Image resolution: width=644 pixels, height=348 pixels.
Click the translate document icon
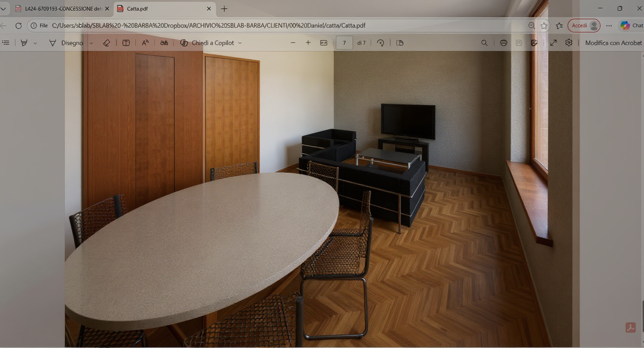(x=164, y=43)
